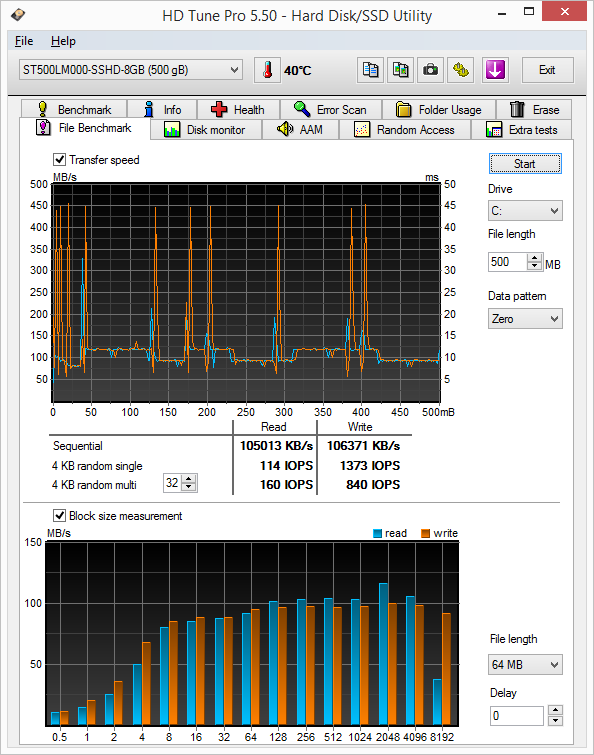Click the Random Access scatter icon
Screen dimensions: 594x755
point(362,130)
